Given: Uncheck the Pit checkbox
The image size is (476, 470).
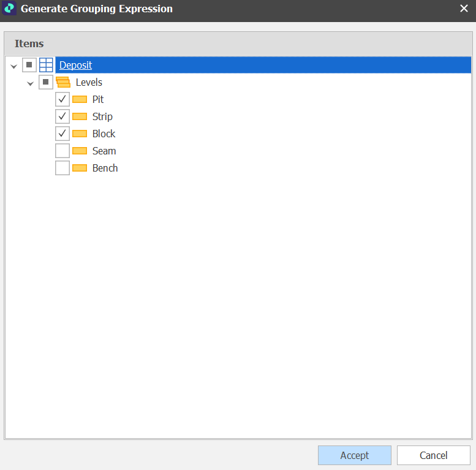Looking at the screenshot, I should 62,99.
